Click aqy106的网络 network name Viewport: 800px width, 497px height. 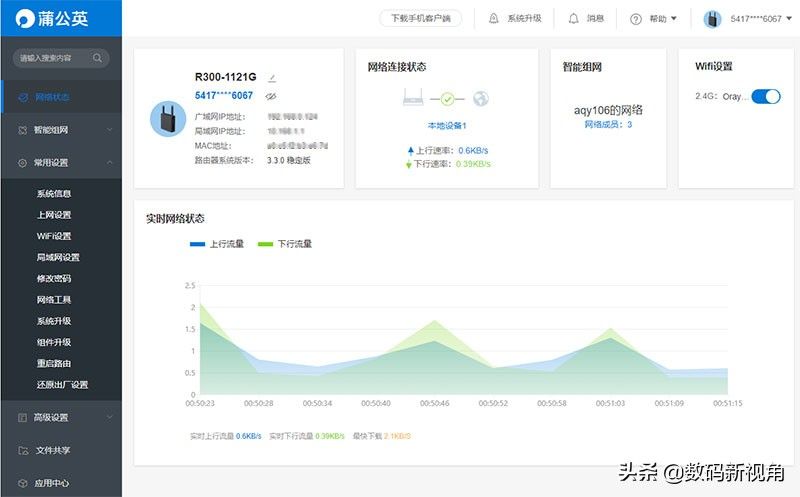pos(608,110)
